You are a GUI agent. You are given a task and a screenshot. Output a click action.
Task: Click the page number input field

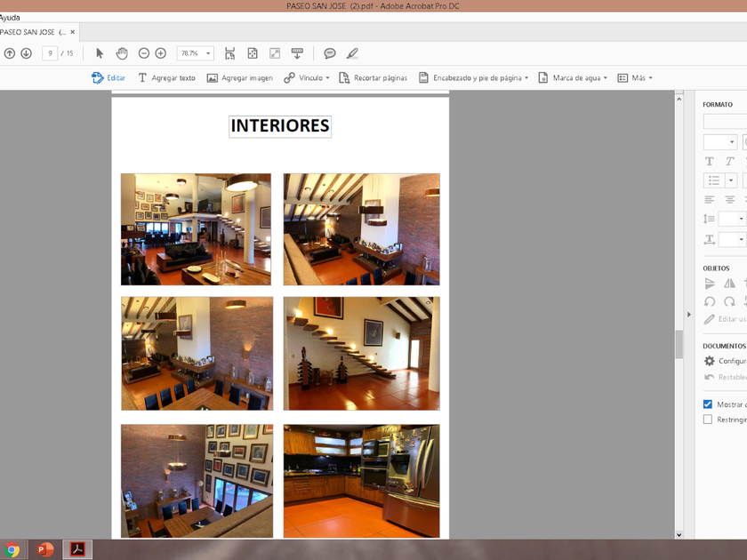(x=50, y=53)
